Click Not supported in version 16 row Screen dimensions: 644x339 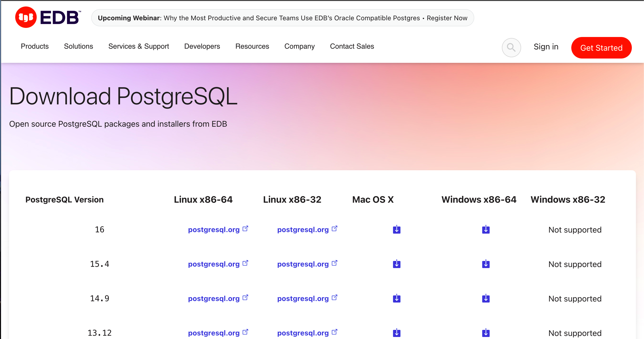[x=575, y=230]
